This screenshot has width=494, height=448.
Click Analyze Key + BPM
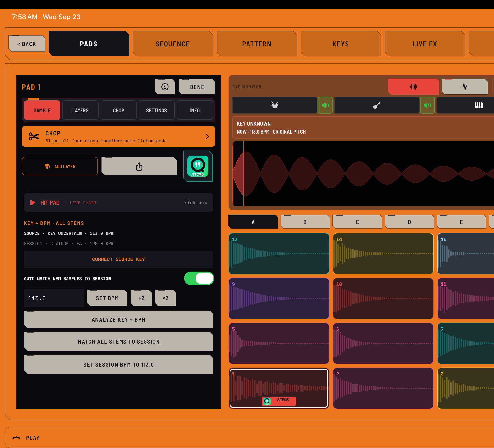pos(119,319)
